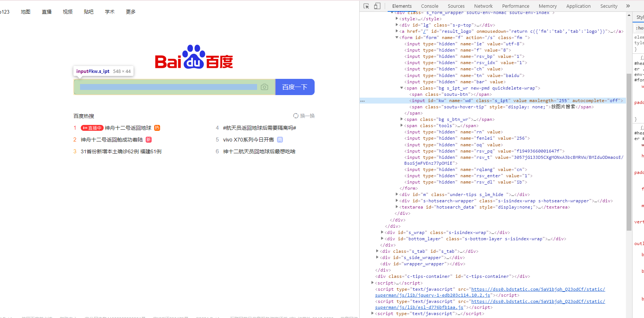The width and height of the screenshot is (644, 318).
Task: Click the hot search refresh icon
Action: (x=296, y=116)
